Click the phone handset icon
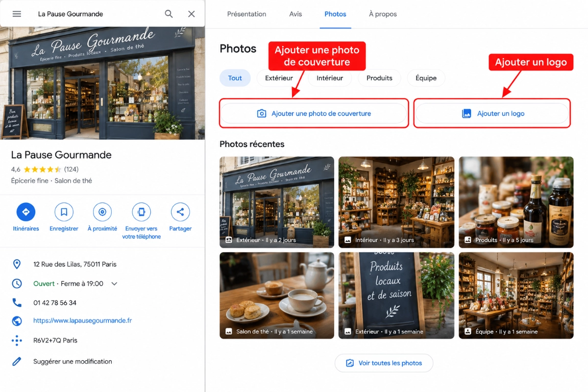588x392 pixels. 17,302
